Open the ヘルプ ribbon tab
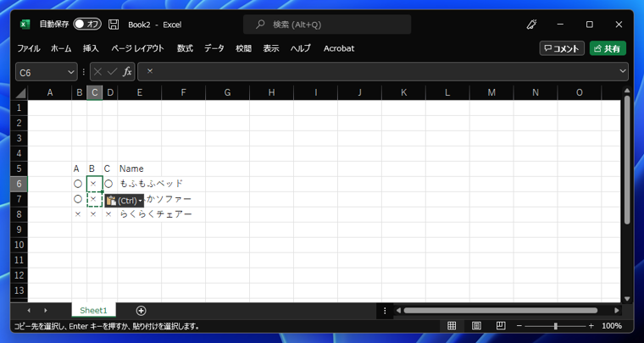The height and width of the screenshot is (343, 644). click(x=301, y=48)
